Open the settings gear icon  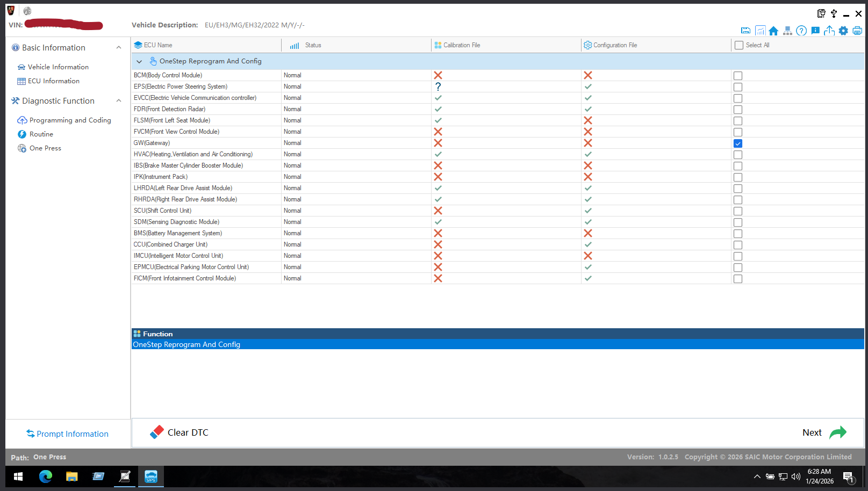[843, 31]
